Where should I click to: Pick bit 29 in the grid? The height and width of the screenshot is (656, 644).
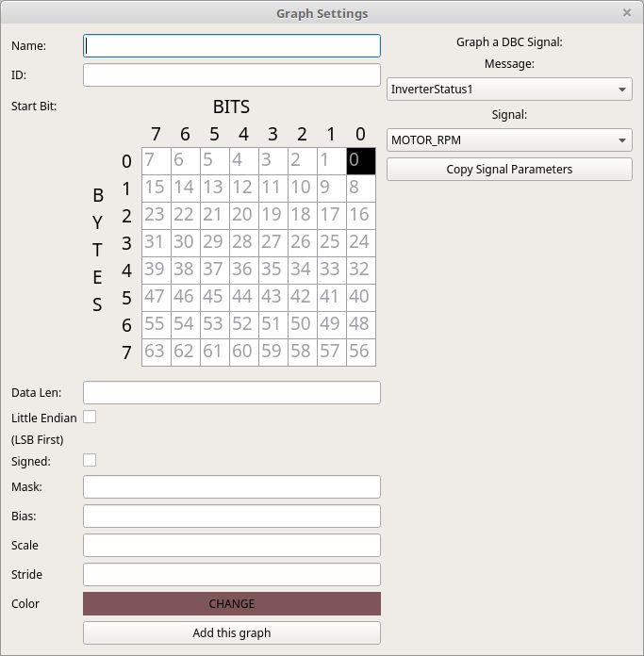point(215,243)
